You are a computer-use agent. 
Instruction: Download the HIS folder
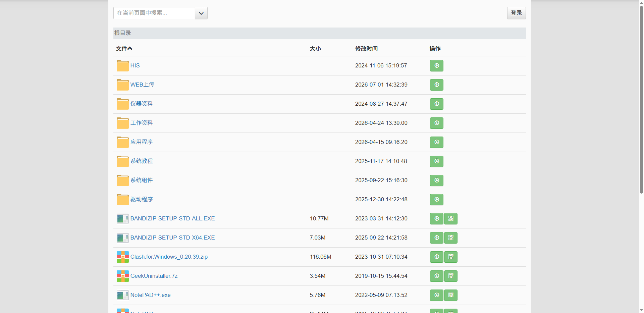(x=436, y=66)
